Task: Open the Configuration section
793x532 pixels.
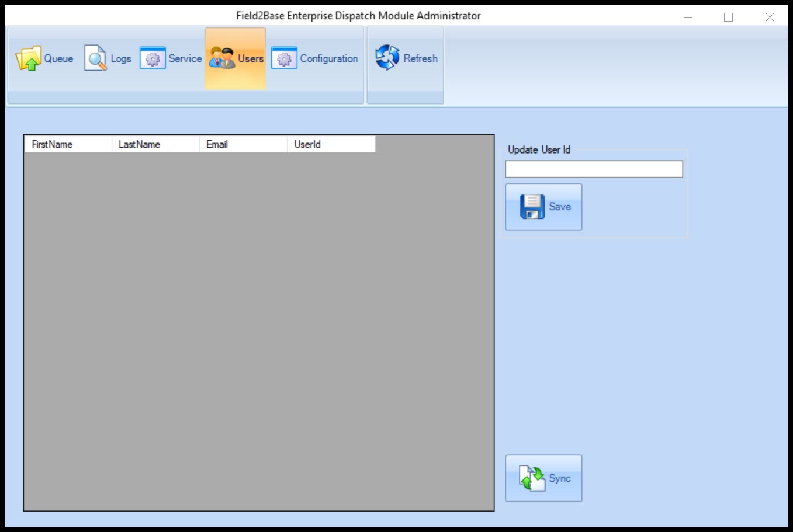Action: [x=314, y=58]
